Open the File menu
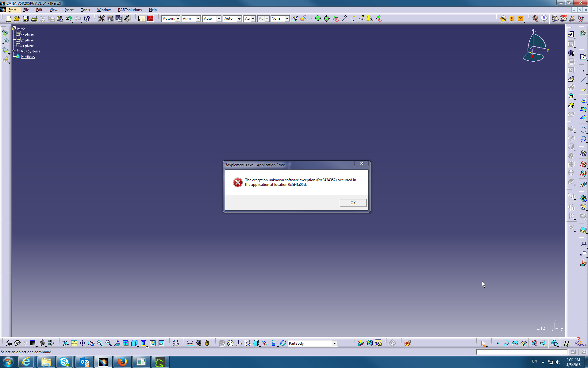588x368 pixels. (26, 10)
